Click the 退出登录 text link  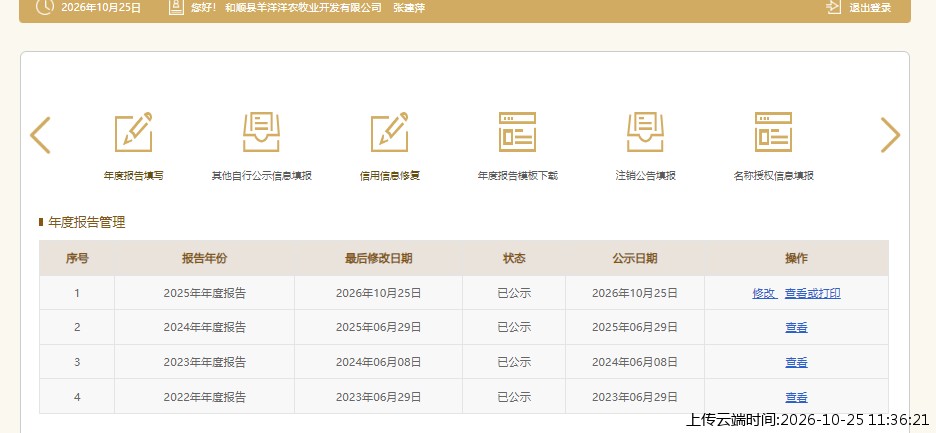(x=870, y=8)
